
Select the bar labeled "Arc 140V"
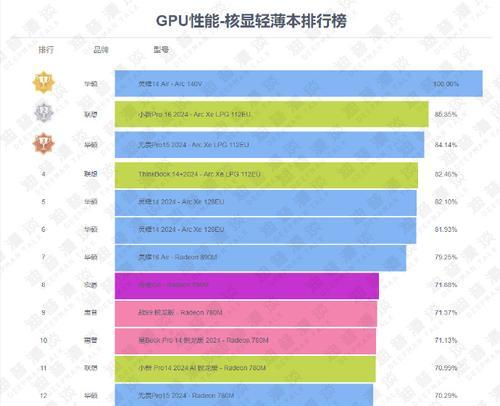299,84
